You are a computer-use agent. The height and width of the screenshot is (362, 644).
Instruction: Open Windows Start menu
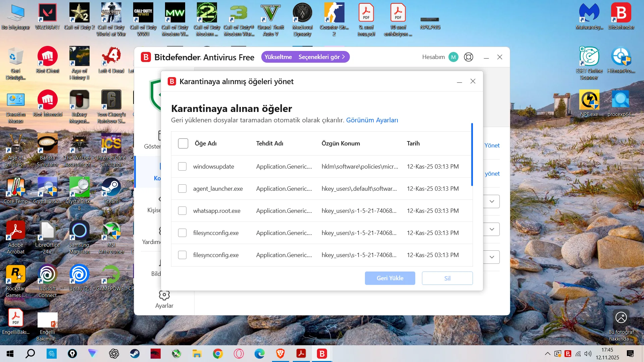(x=10, y=354)
